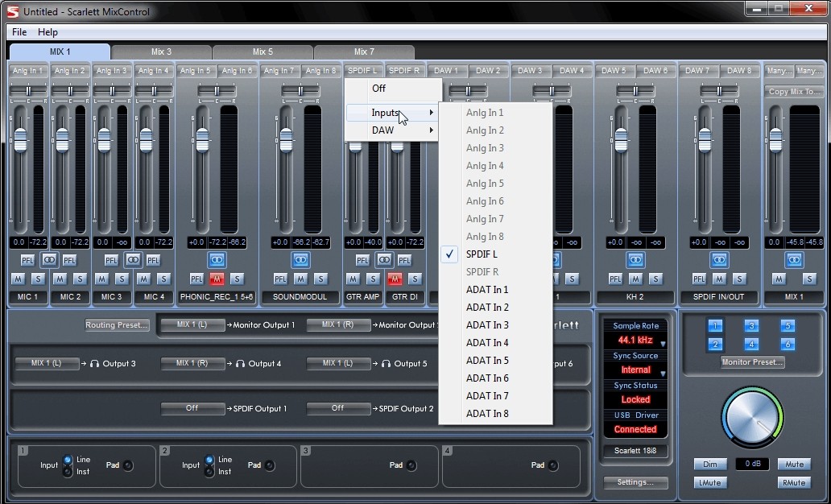Image resolution: width=831 pixels, height=504 pixels.
Task: Click stereo link icon on KH 2 channel
Action: 635,260
